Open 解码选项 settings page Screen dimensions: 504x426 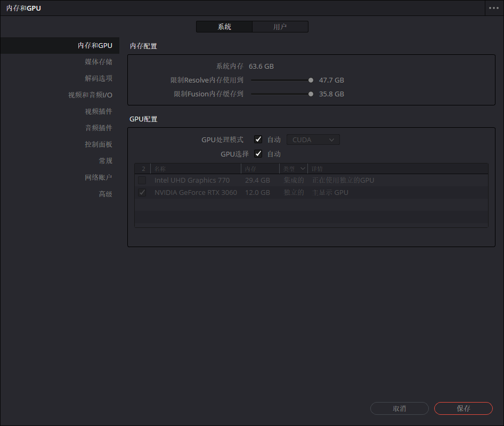99,78
